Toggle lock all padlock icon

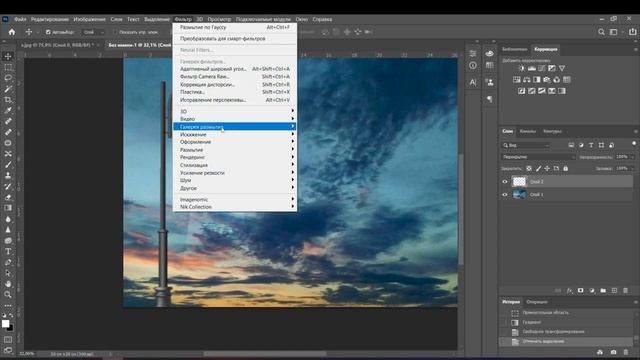565,168
